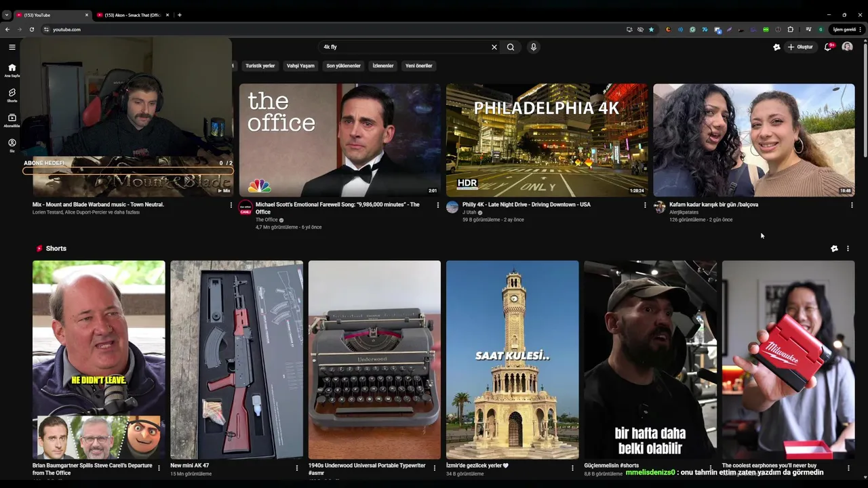Viewport: 868px width, 488px height.
Task: Select the Son yüklenenler filter chip
Action: 344,66
